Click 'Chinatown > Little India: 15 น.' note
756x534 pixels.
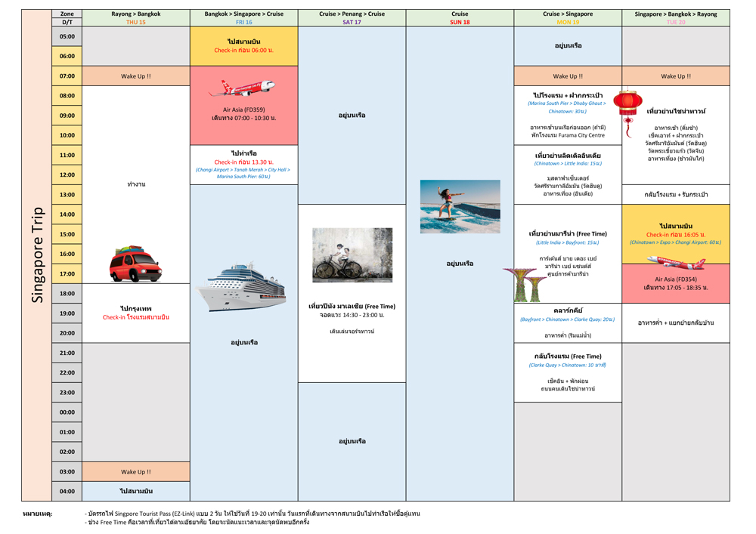[568, 164]
